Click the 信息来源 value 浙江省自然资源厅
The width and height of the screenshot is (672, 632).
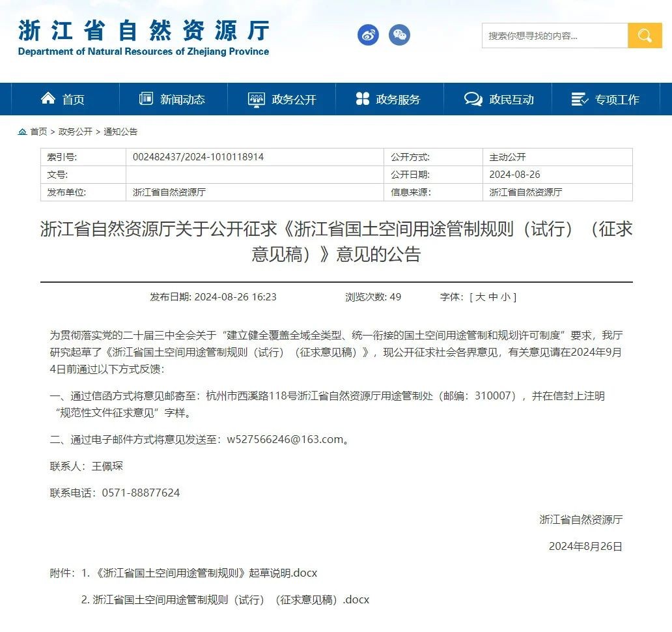pyautogui.click(x=525, y=192)
